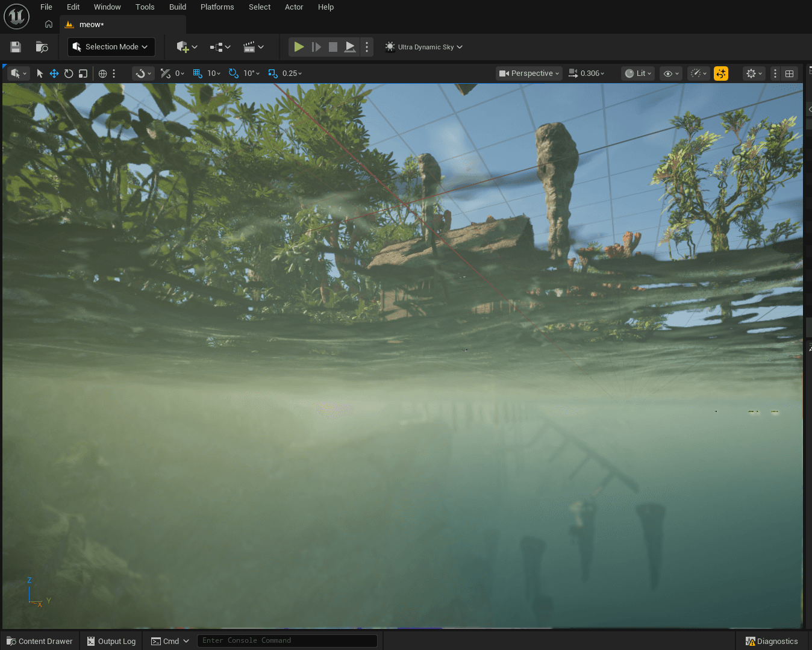
Task: Open the Window menu
Action: (107, 7)
